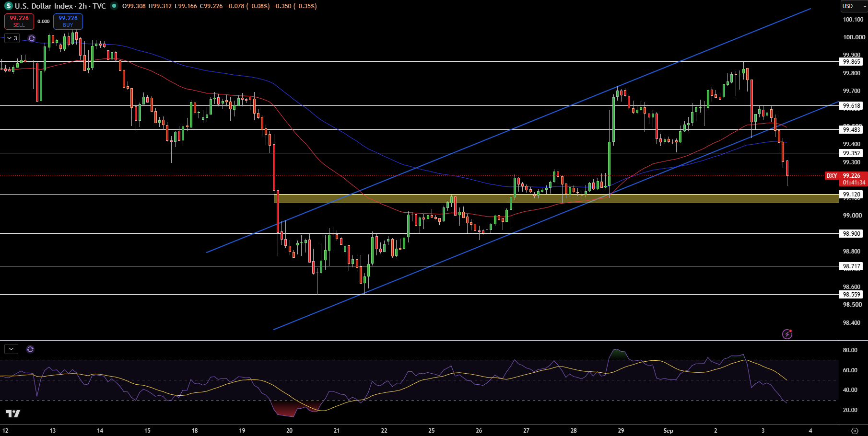Click the 99.352 price level label

[852, 153]
